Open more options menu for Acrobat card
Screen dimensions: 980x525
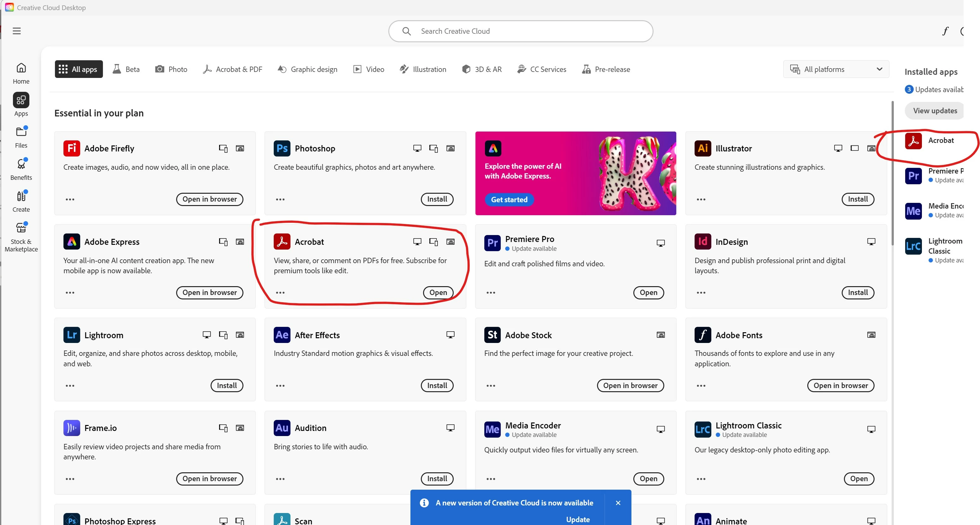(x=280, y=293)
